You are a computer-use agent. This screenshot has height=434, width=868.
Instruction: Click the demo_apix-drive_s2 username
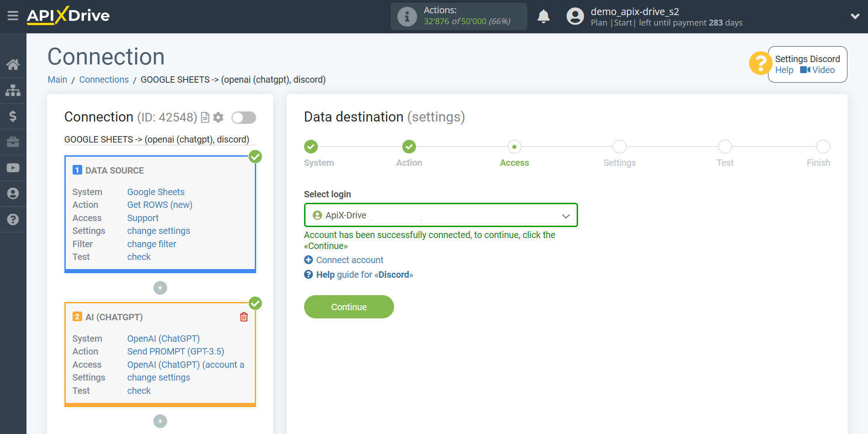click(635, 11)
